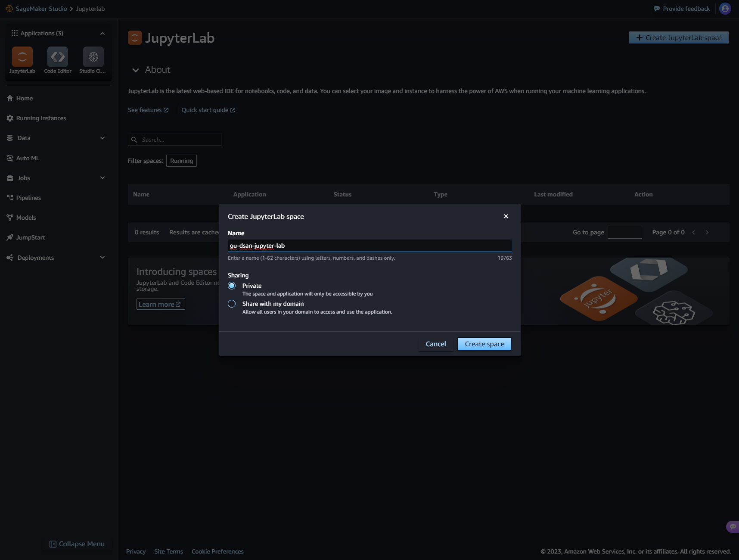Image resolution: width=739 pixels, height=560 pixels.
Task: Click the Home house icon
Action: [10, 98]
